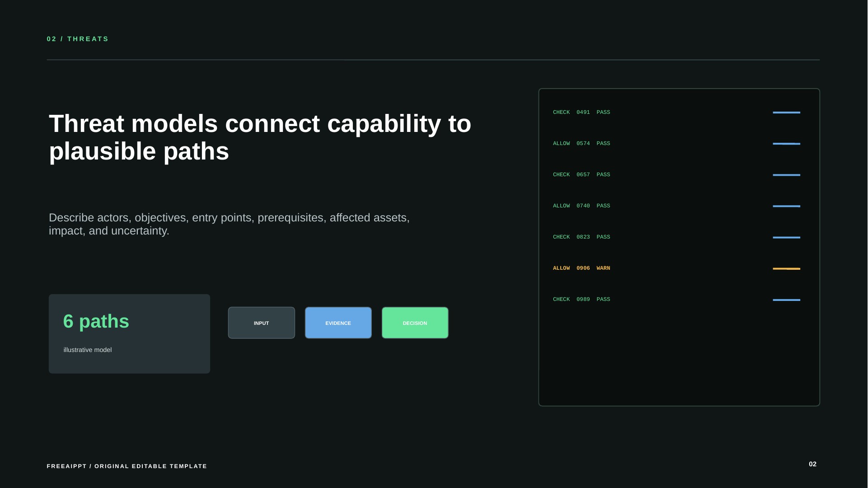This screenshot has height=488, width=868.
Task: Select the 'ALLOW 0574 PASS' log row
Action: [x=582, y=143]
